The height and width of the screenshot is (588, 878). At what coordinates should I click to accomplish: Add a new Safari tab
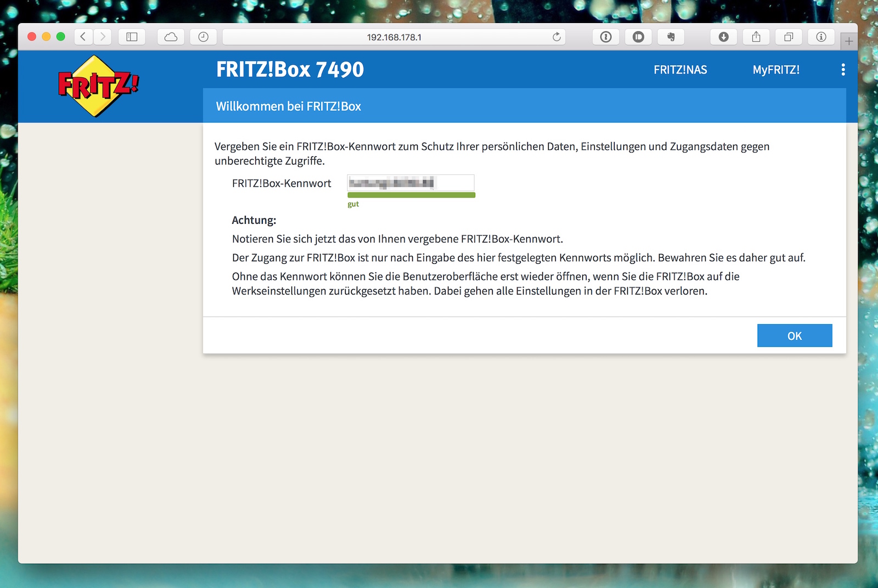tap(849, 41)
